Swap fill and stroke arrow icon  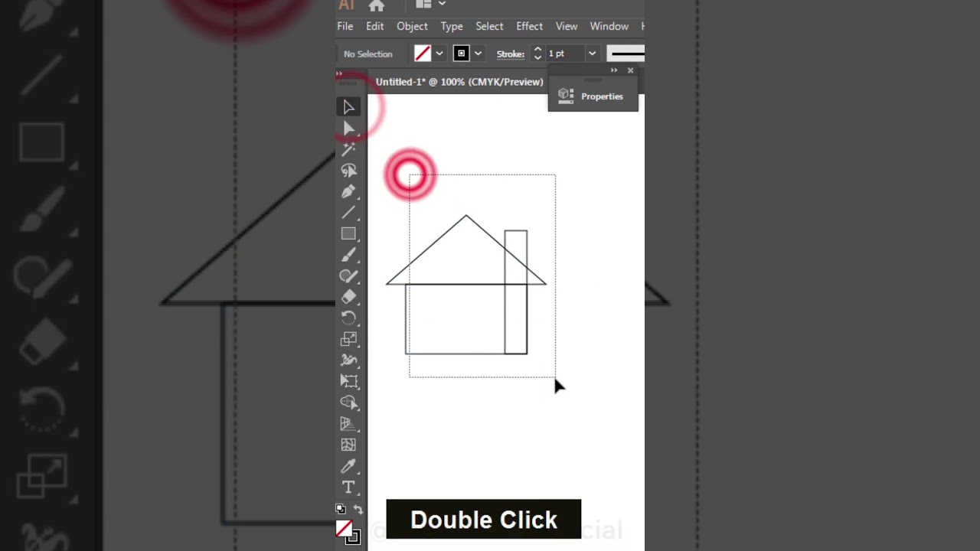358,509
